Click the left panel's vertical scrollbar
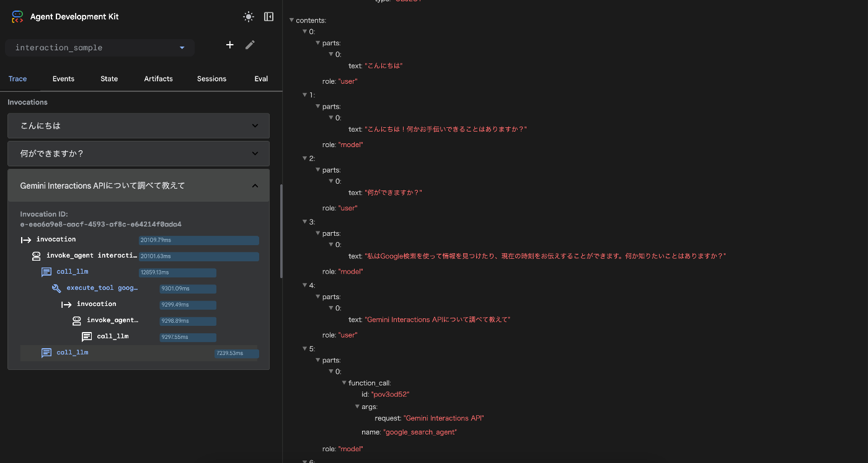 coord(281,231)
